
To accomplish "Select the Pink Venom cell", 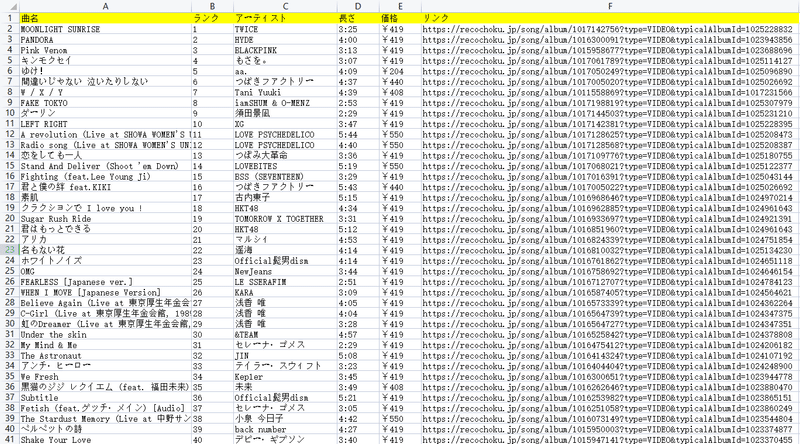I will (106, 50).
